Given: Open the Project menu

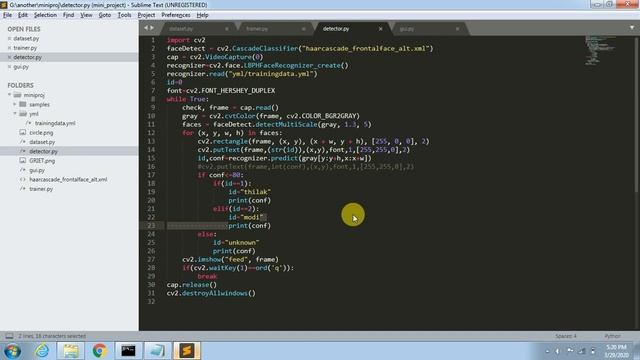Looking at the screenshot, I should [x=146, y=15].
